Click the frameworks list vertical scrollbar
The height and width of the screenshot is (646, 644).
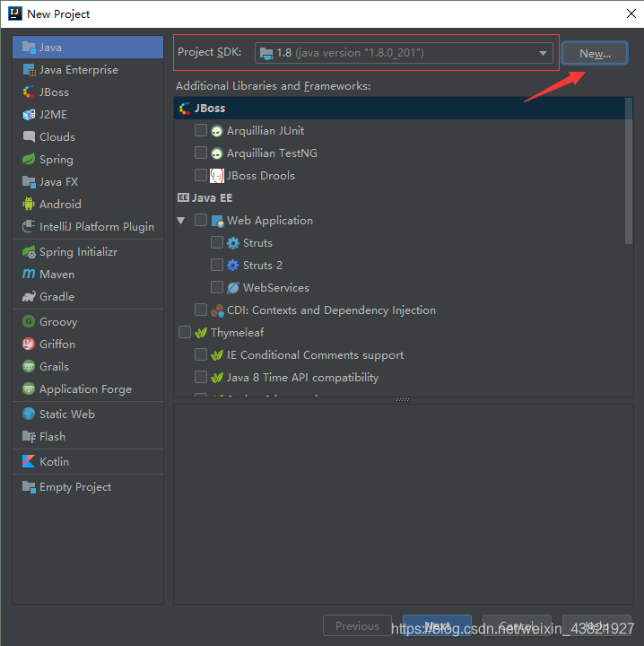[629, 170]
